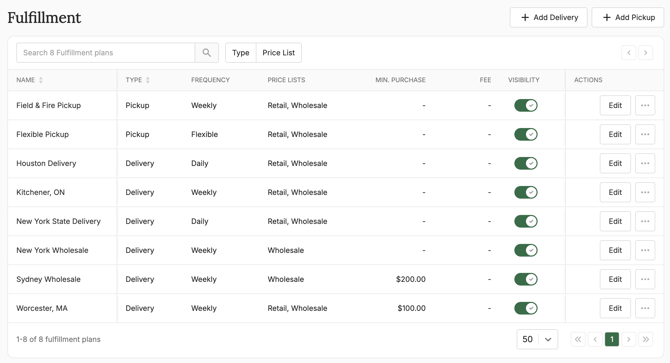Click the Flexible frequency cell

(204, 135)
